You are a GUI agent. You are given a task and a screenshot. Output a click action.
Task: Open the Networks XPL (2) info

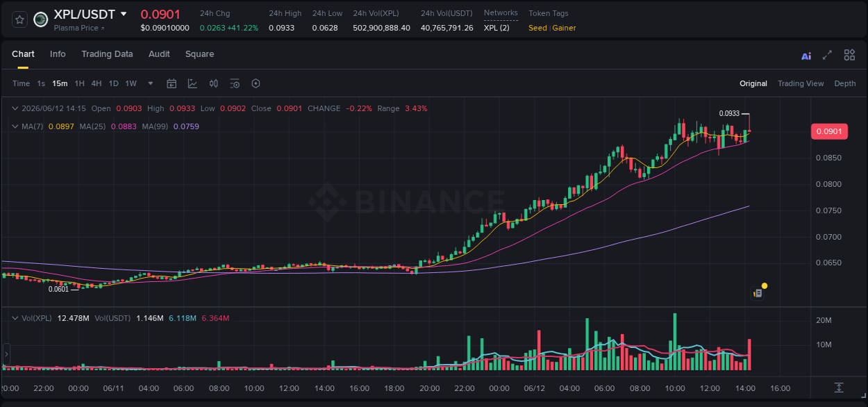(496, 28)
